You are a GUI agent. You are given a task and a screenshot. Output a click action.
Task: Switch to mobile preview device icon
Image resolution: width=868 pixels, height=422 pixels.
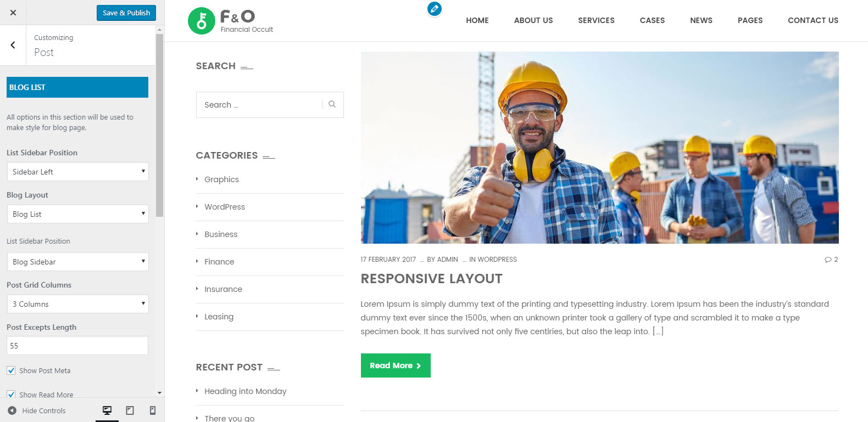click(153, 410)
